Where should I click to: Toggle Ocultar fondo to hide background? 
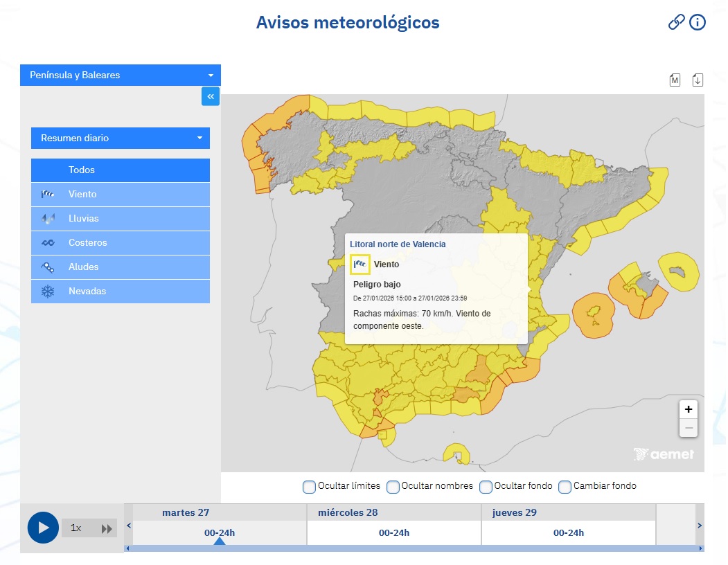tap(486, 487)
